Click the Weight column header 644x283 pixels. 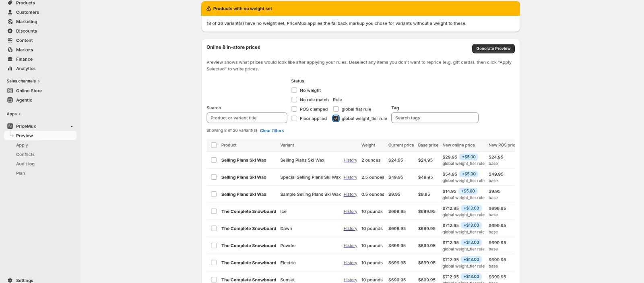point(368,145)
